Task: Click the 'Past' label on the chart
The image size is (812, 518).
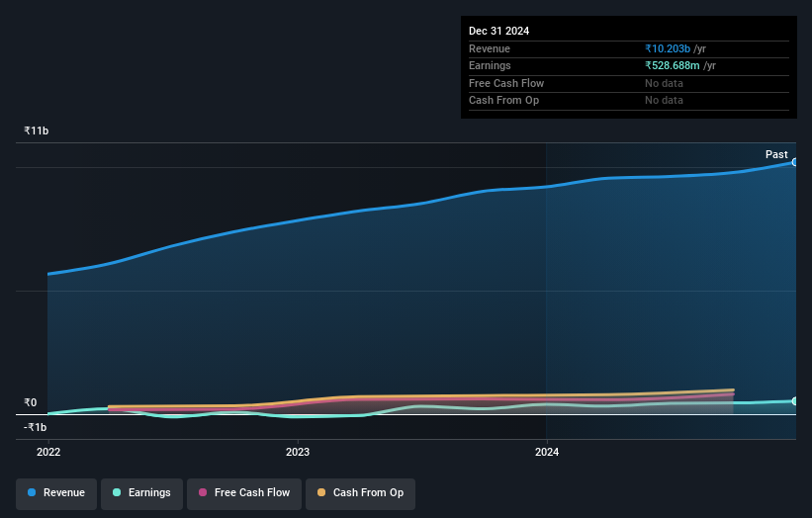Action: pos(776,154)
